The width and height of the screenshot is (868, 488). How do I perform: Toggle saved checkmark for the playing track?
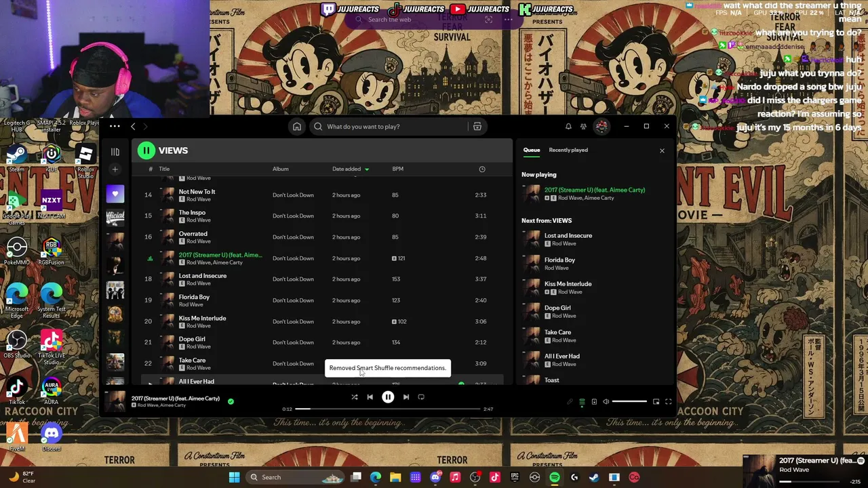pyautogui.click(x=231, y=401)
